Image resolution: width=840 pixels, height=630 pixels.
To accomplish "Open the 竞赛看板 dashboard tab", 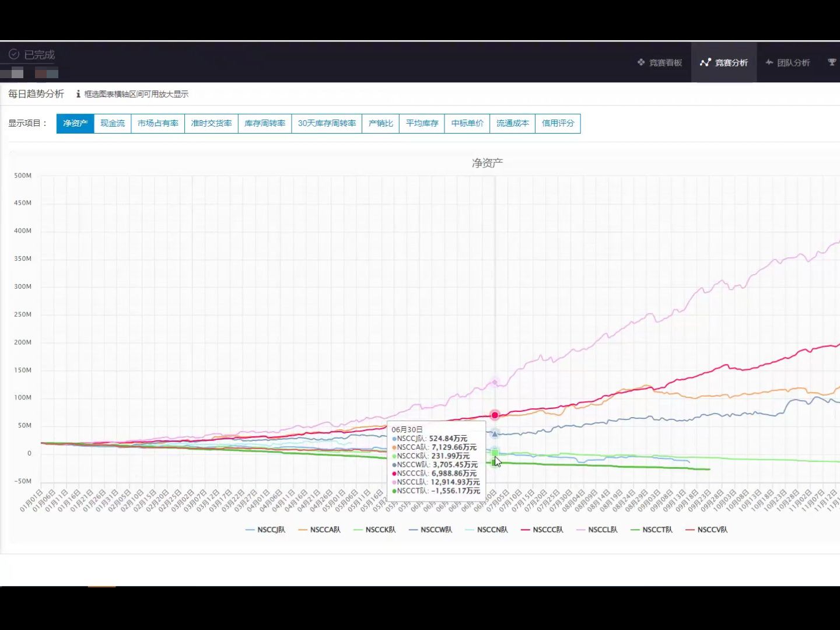I will (659, 62).
